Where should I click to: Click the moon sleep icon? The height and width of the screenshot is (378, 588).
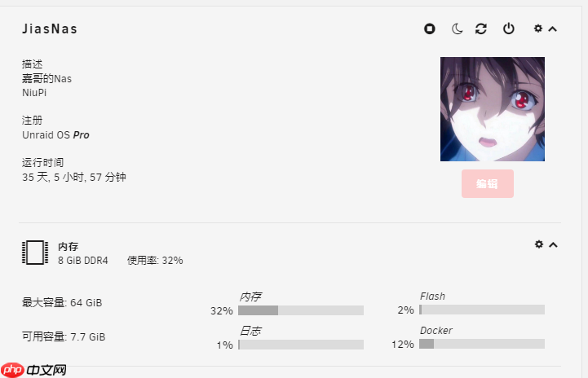457,29
